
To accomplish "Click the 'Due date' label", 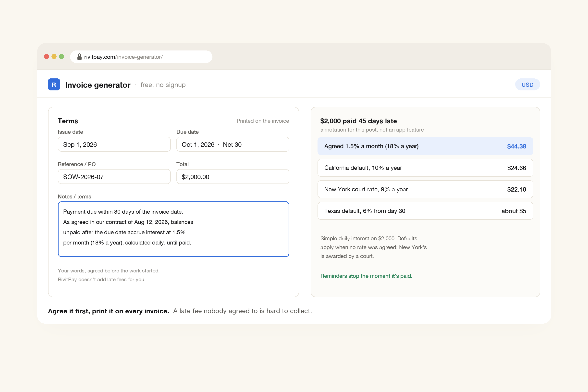I will pos(187,132).
